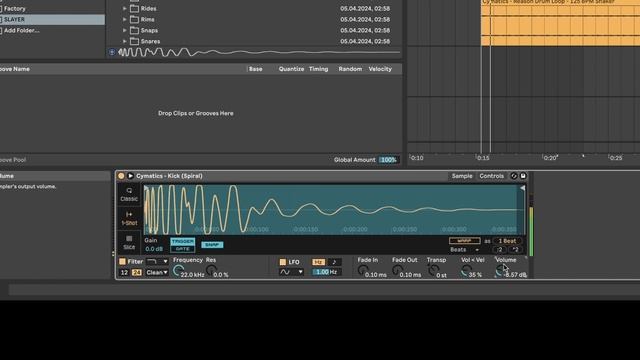640x360 pixels.
Task: Select Slice playback mode
Action: tap(129, 242)
